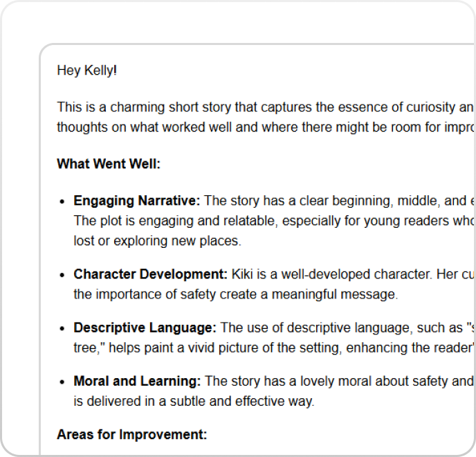476x457 pixels.
Task: Click the "Hey Kelly!" greeting line
Action: pyautogui.click(x=87, y=71)
